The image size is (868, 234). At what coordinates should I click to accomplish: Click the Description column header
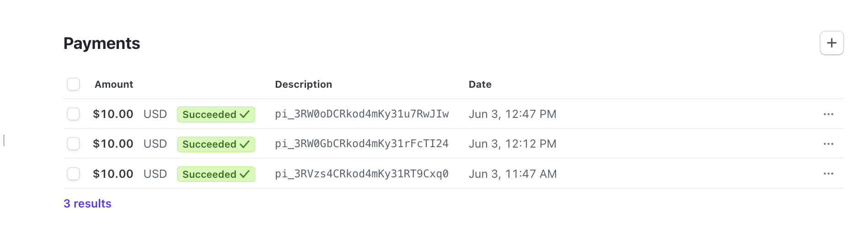click(x=303, y=85)
